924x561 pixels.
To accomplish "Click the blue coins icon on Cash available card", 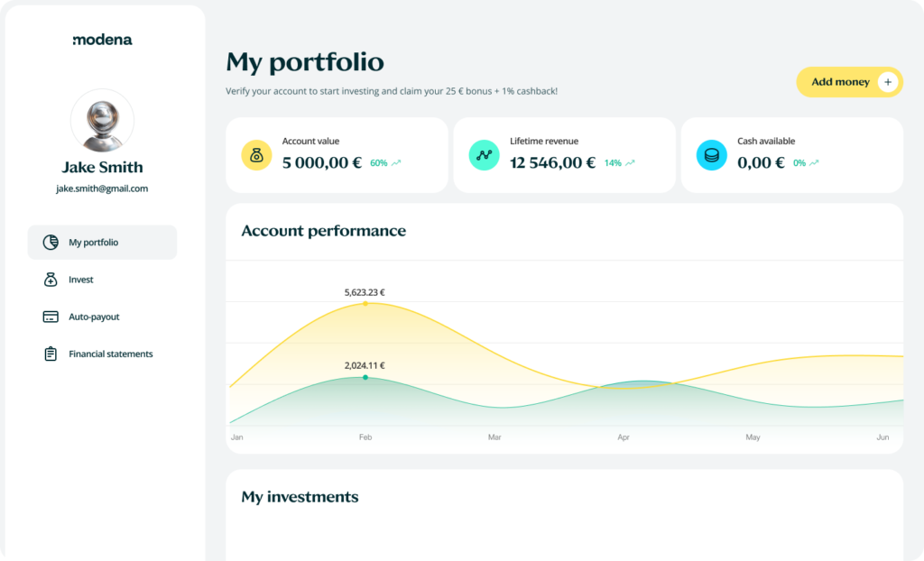I will tap(711, 154).
